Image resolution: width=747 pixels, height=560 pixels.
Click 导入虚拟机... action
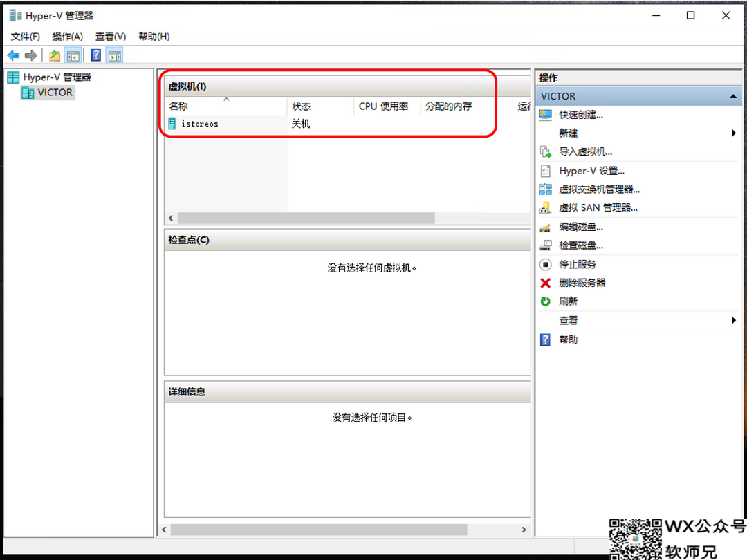coord(586,152)
